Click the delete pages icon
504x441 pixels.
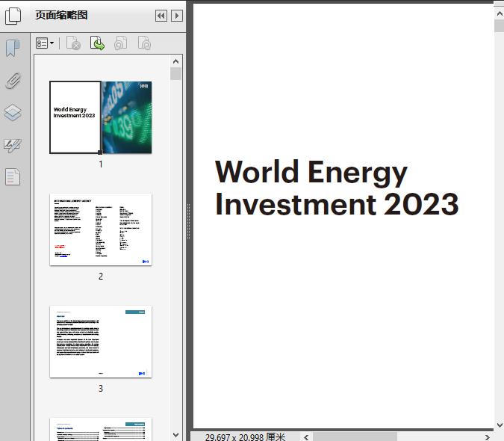73,43
